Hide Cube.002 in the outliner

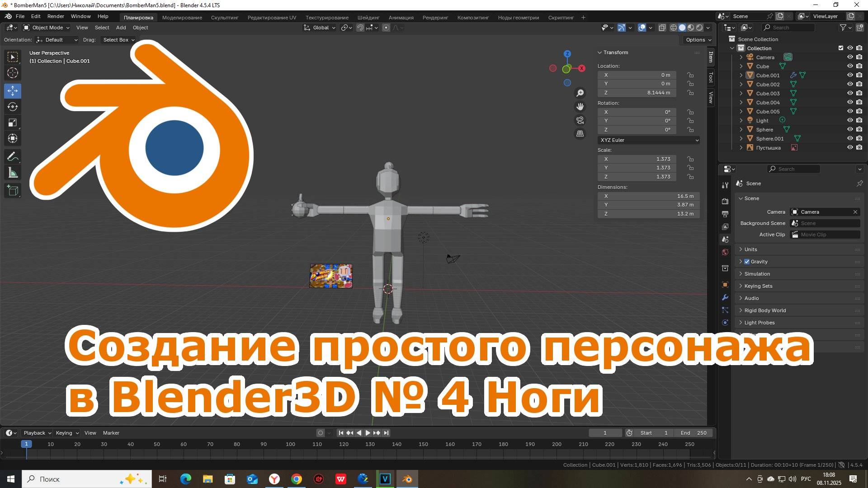point(849,84)
